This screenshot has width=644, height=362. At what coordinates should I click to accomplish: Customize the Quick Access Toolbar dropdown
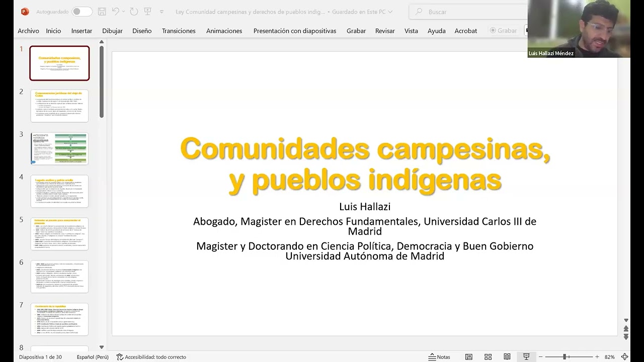(162, 12)
